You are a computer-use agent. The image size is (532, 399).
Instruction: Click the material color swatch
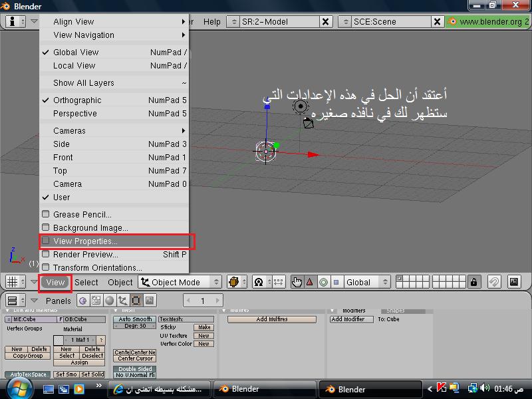pyautogui.click(x=59, y=340)
